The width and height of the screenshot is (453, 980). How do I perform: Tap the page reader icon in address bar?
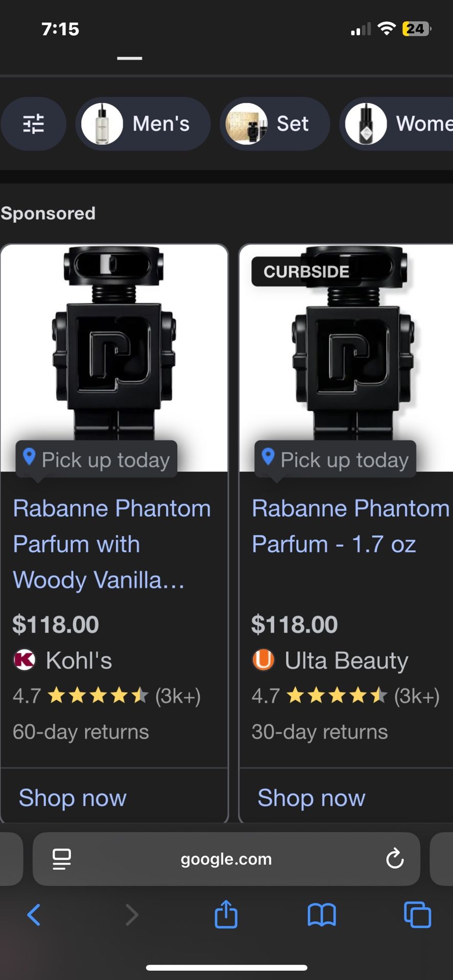[61, 859]
